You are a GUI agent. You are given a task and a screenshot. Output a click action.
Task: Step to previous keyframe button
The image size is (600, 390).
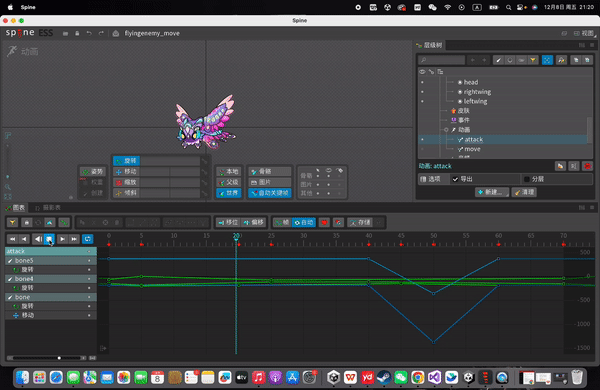tap(24, 239)
